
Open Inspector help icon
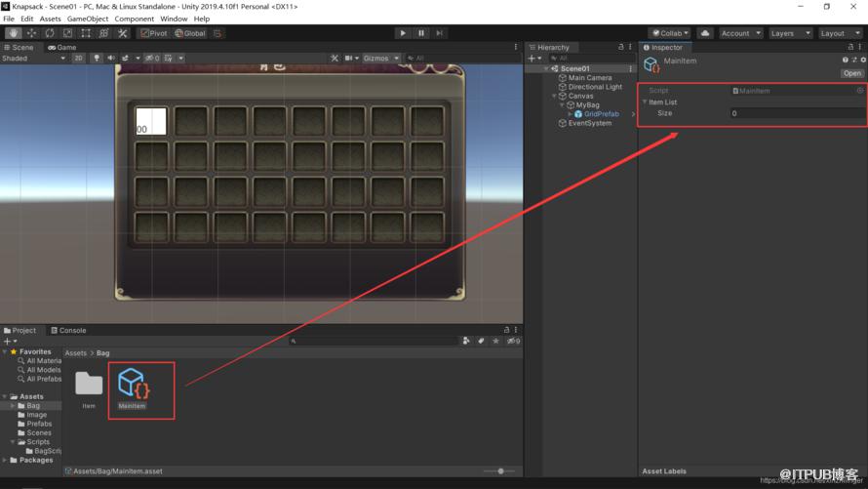[846, 60]
